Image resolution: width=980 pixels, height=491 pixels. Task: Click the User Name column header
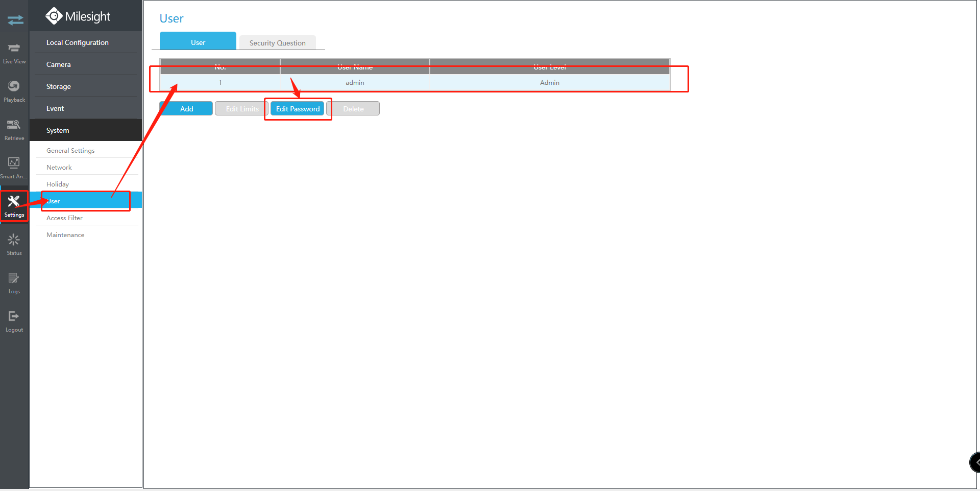click(355, 67)
